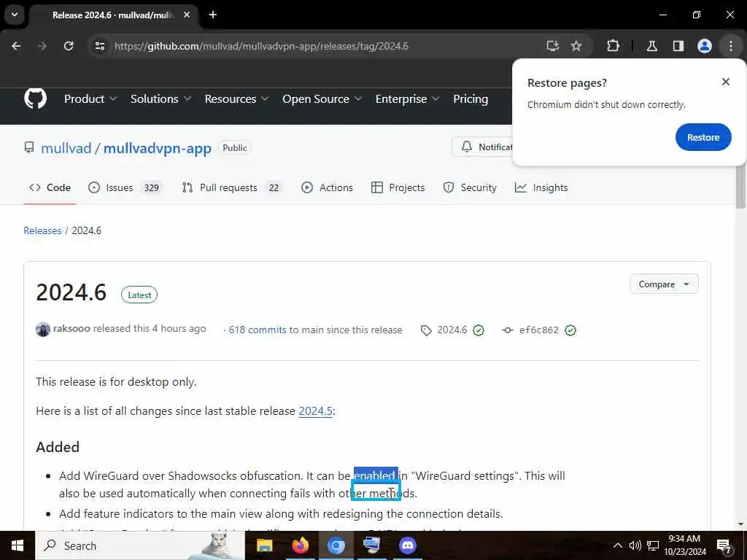Open the browser profile avatar

tap(705, 46)
